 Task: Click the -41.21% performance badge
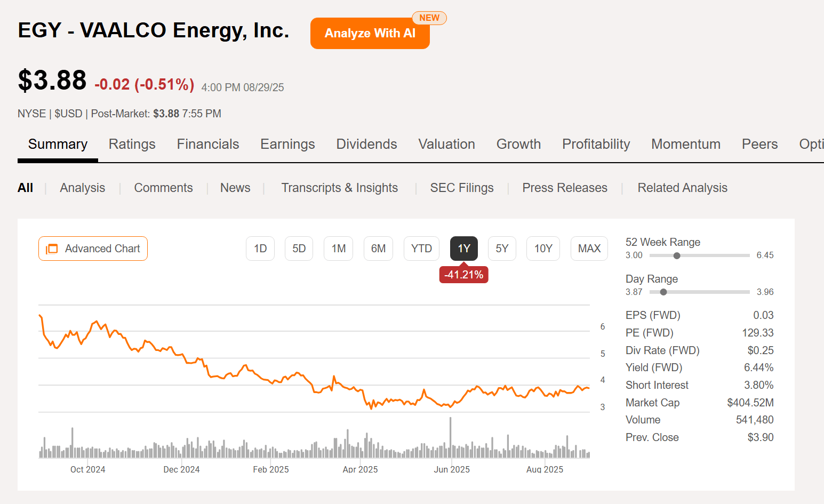click(x=463, y=274)
